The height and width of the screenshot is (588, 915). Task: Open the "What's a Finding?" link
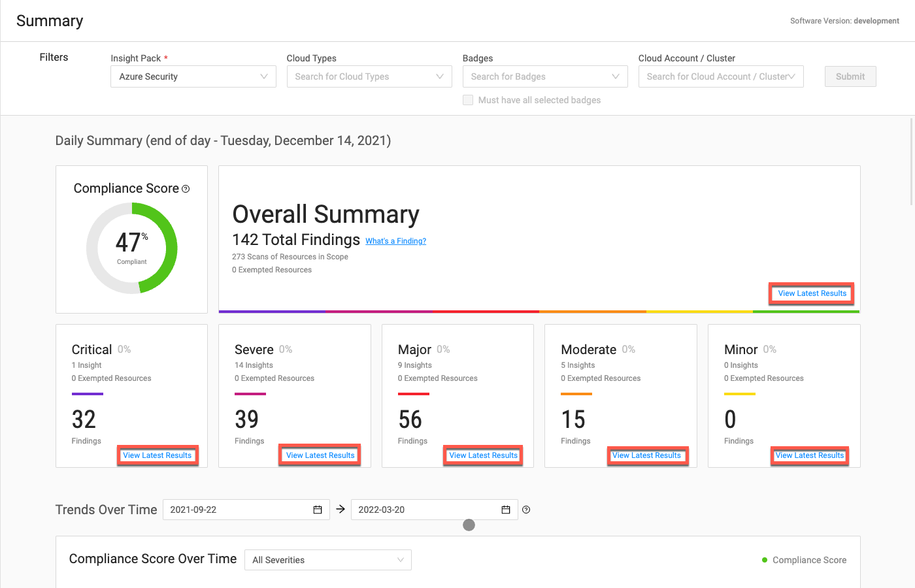395,241
